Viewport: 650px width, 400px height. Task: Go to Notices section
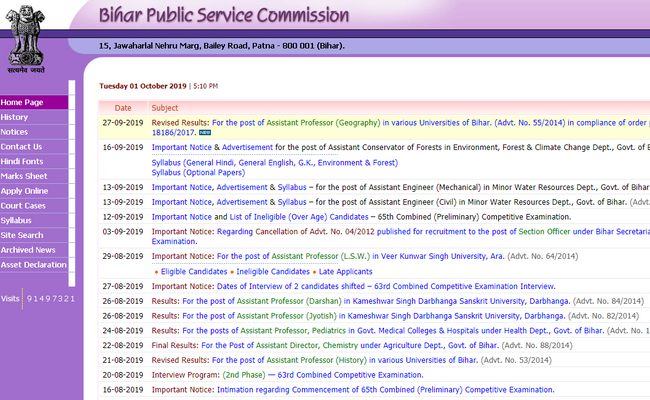[x=15, y=132]
